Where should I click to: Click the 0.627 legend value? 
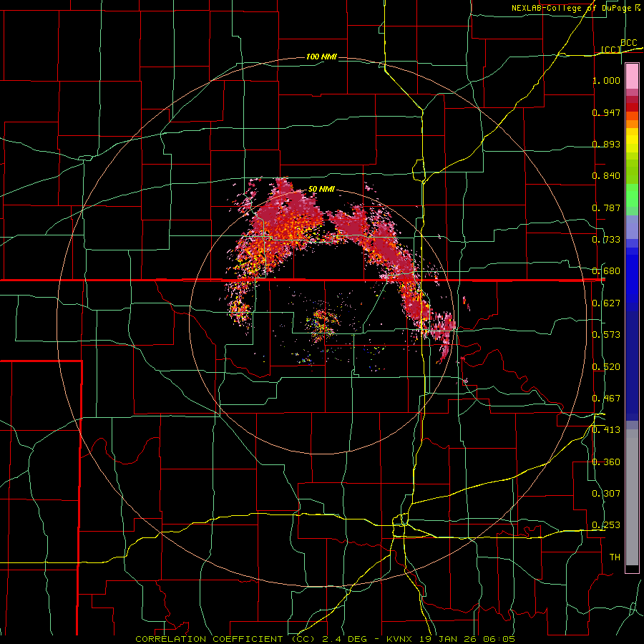point(606,303)
